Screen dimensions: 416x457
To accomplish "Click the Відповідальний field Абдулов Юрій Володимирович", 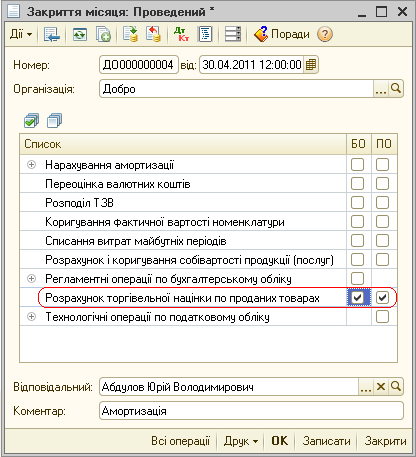I will pos(229,387).
